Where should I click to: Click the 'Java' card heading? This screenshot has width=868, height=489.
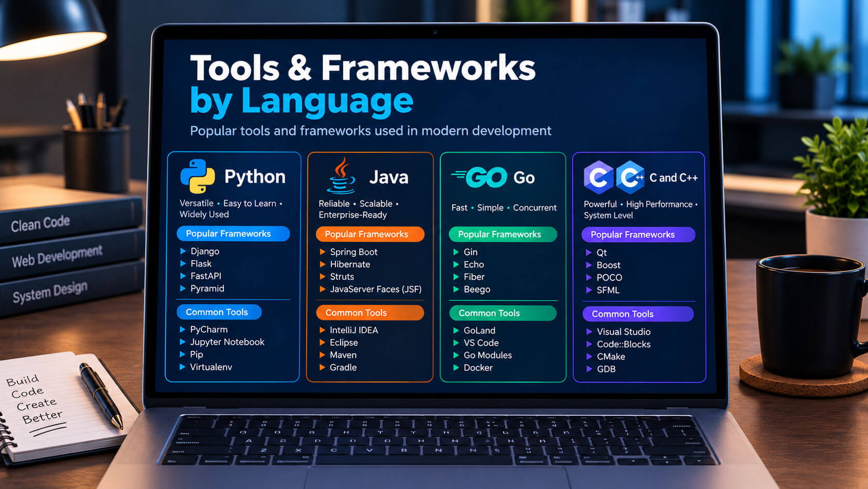point(389,178)
